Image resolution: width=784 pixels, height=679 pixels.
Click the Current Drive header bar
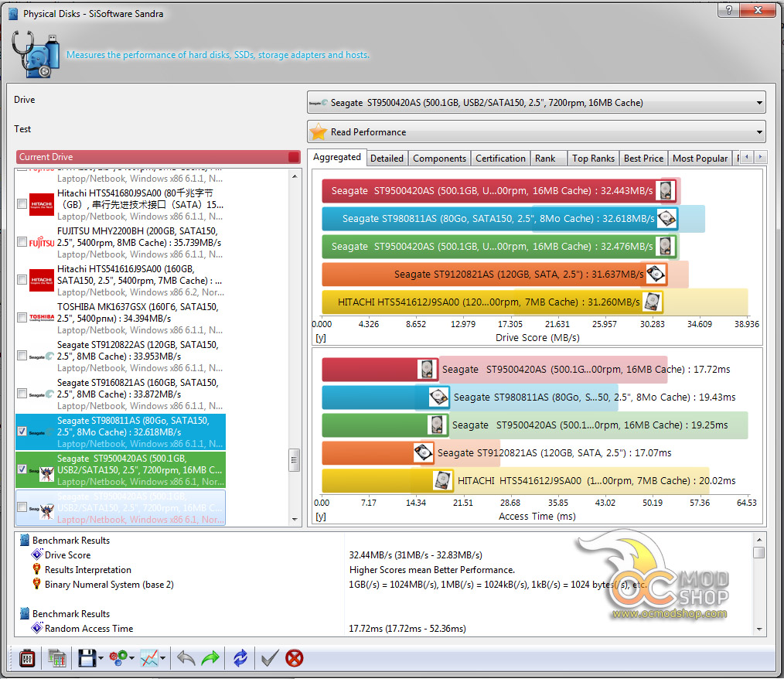click(158, 157)
